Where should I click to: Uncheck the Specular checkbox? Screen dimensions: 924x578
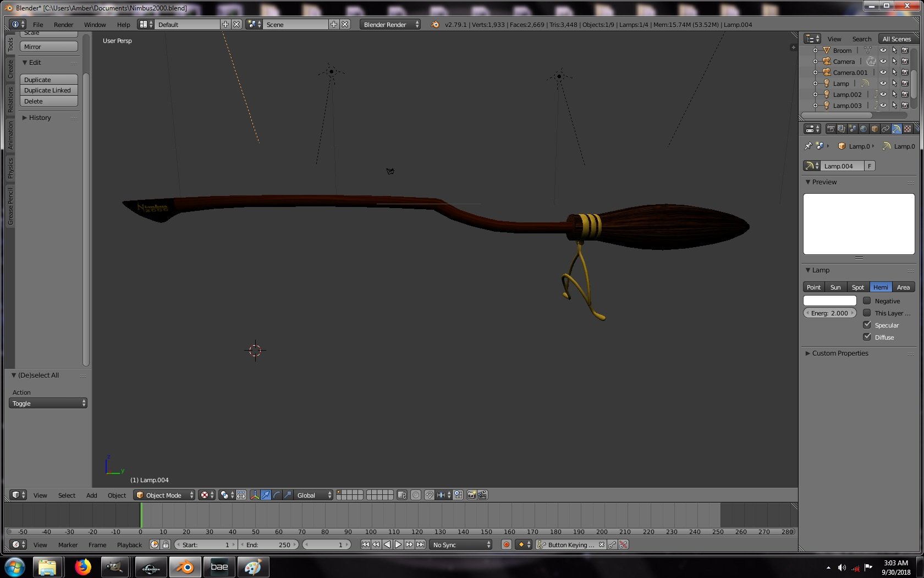click(867, 325)
